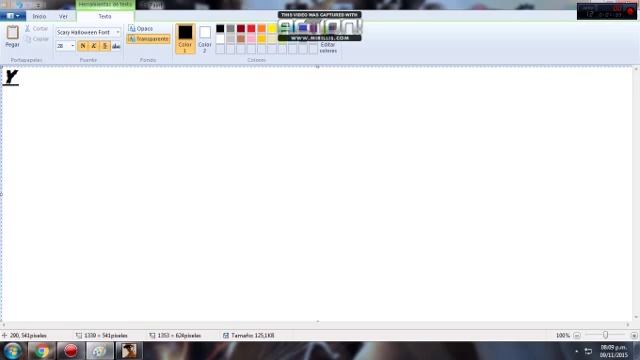Open Google Chrome from taskbar
The image size is (640, 360).
[41, 351]
